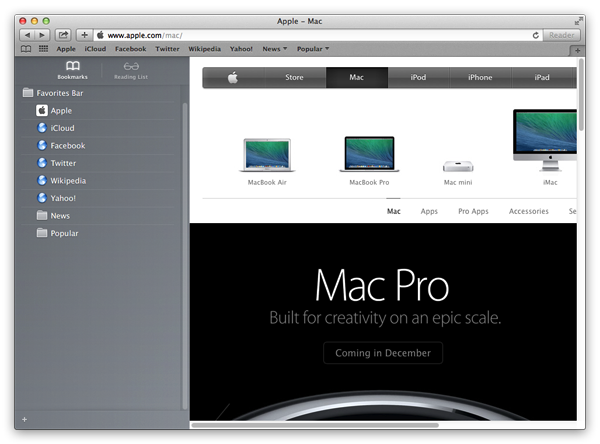Switch to the Bookmarks sidebar tab
600x444 pixels.
tap(73, 70)
